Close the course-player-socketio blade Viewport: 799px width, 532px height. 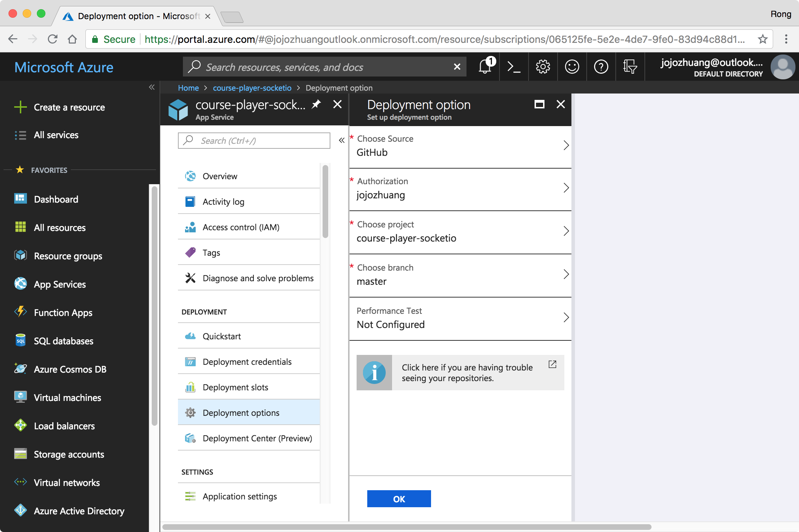tap(337, 104)
